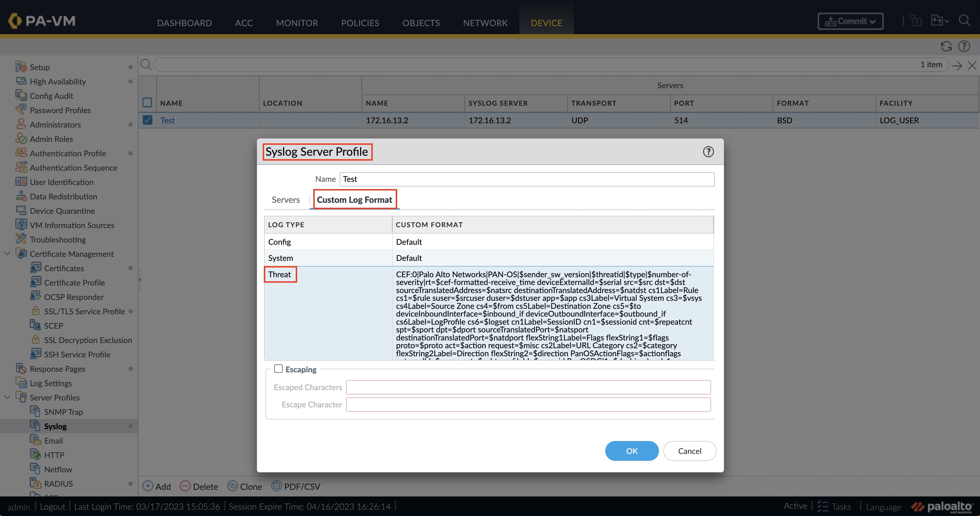Enable the Escaping checkbox

pos(278,369)
